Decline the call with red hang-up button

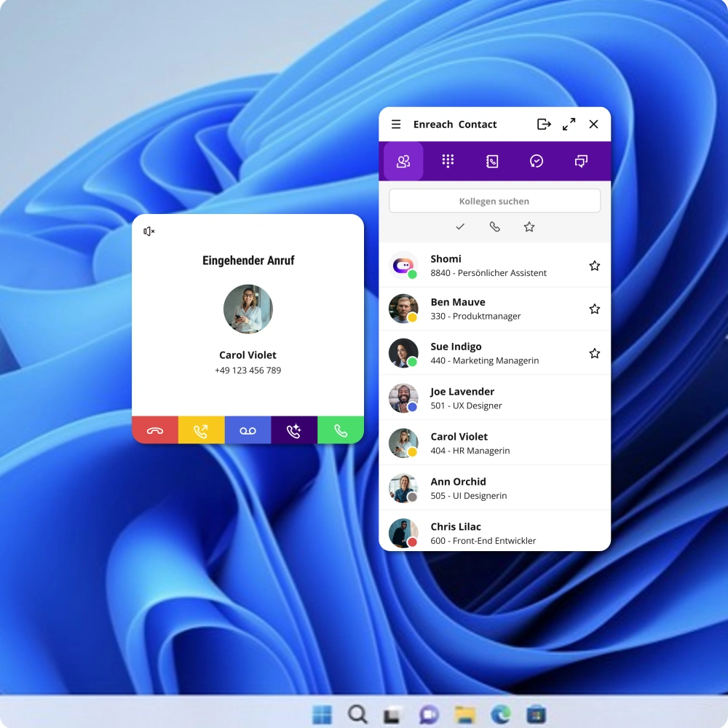point(155,430)
